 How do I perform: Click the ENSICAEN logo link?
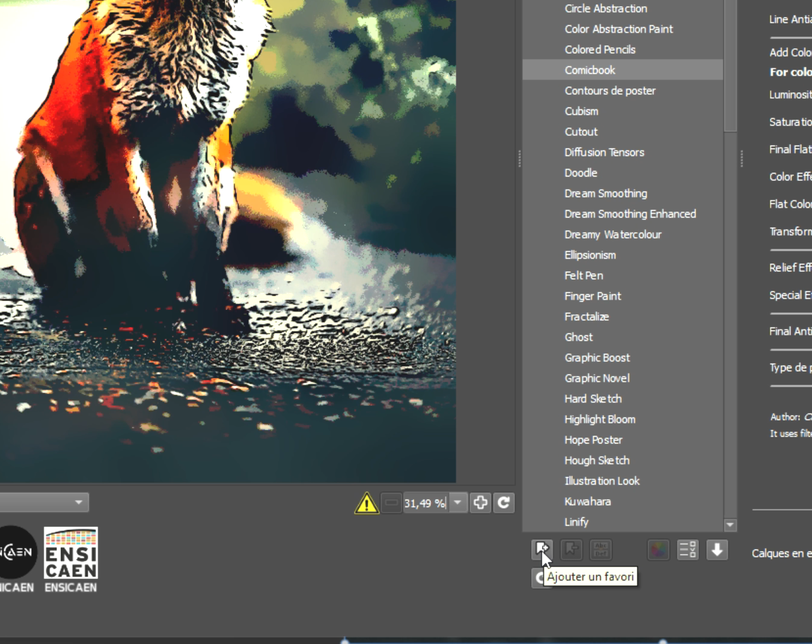click(x=71, y=559)
